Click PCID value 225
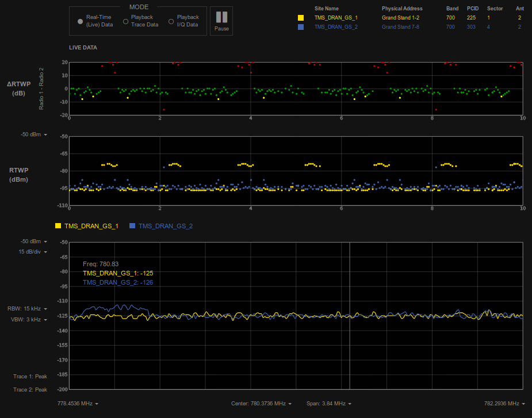Viewport: 532px width, 418px height. click(471, 18)
